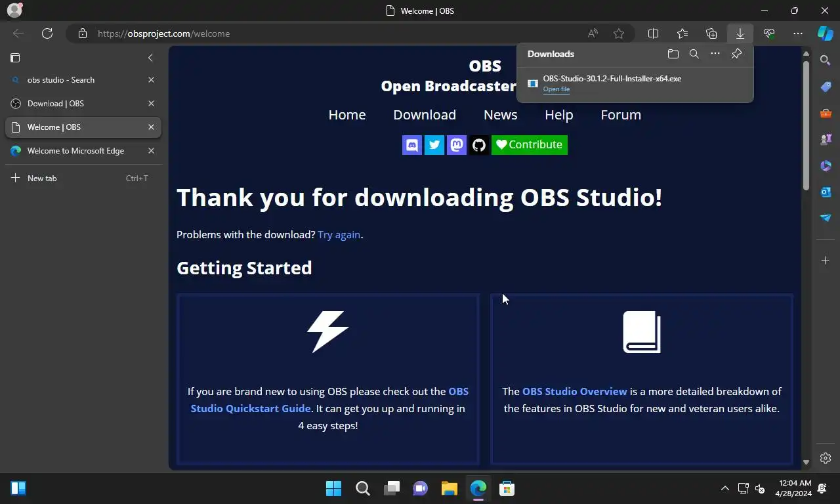The height and width of the screenshot is (504, 840).
Task: Pin the Downloads panel
Action: pos(736,54)
